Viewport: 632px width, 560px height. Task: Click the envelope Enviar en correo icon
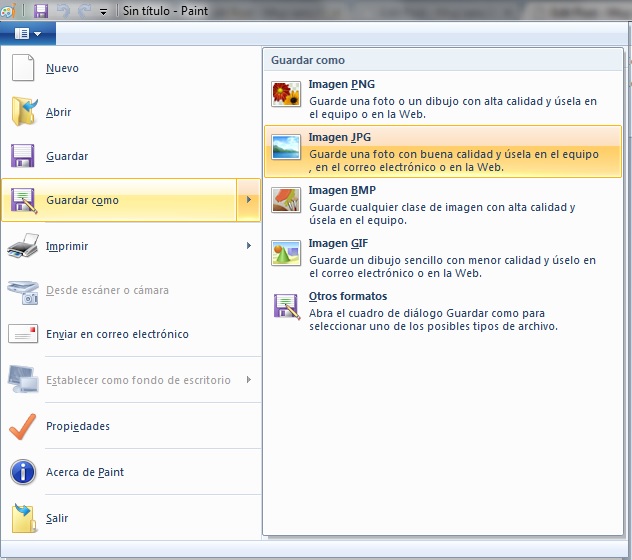point(23,334)
